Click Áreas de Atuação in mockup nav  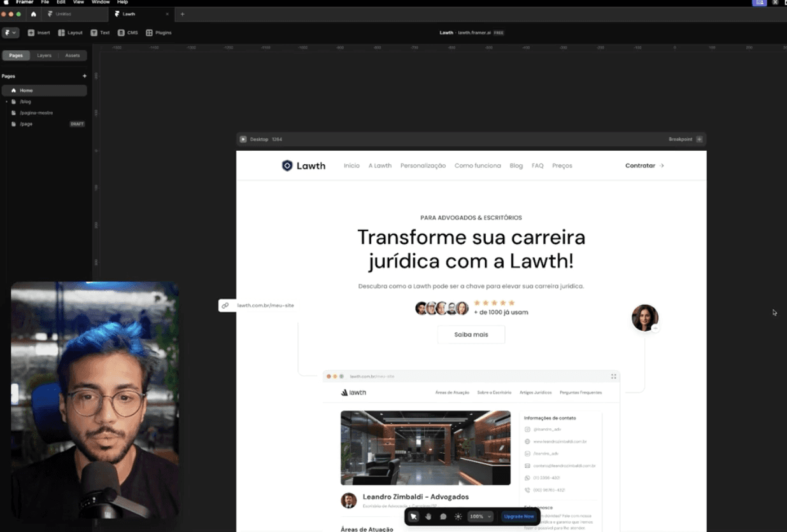pos(452,393)
